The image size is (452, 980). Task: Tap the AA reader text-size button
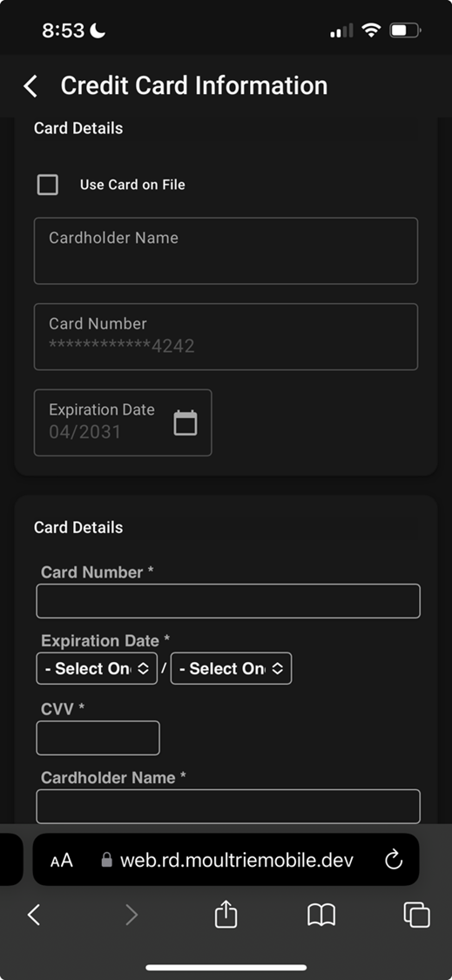[x=62, y=861]
